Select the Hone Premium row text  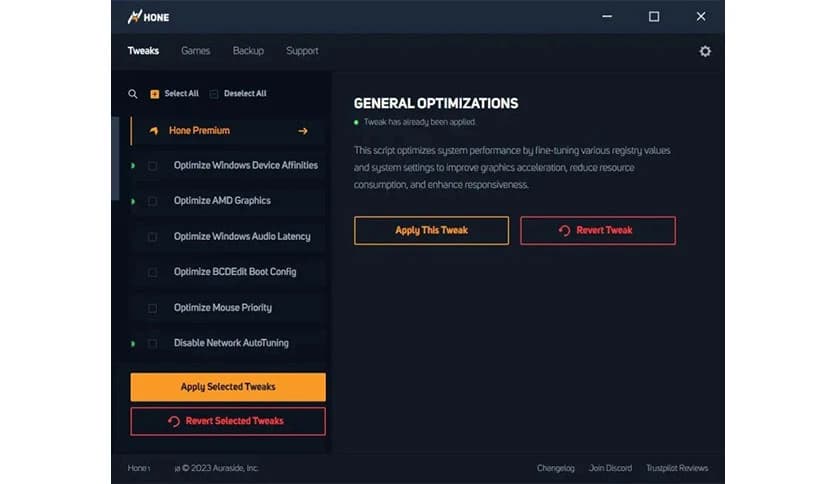(x=199, y=131)
